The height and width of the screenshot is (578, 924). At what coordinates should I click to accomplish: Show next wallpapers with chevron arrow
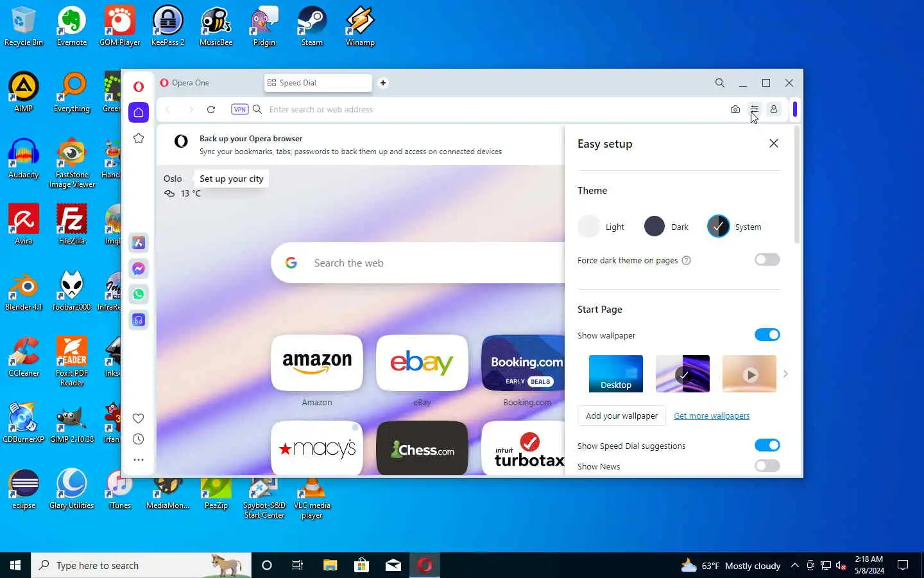pyautogui.click(x=785, y=374)
